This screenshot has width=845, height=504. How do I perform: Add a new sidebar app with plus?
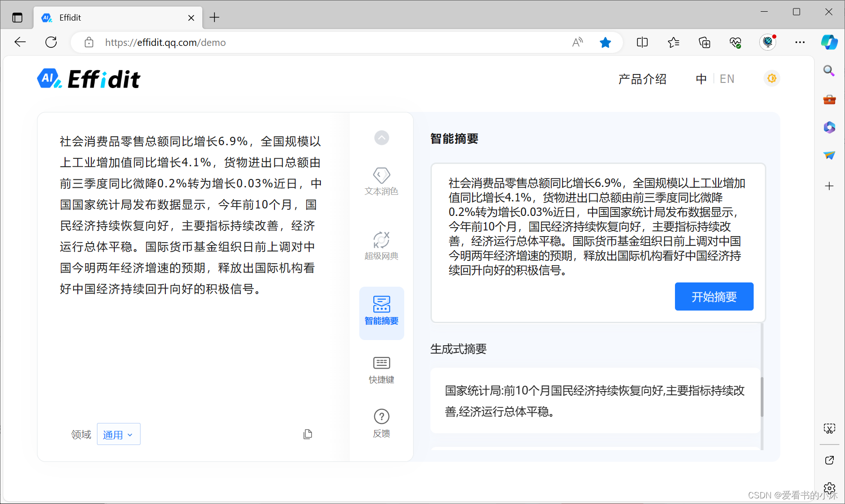[x=829, y=186]
